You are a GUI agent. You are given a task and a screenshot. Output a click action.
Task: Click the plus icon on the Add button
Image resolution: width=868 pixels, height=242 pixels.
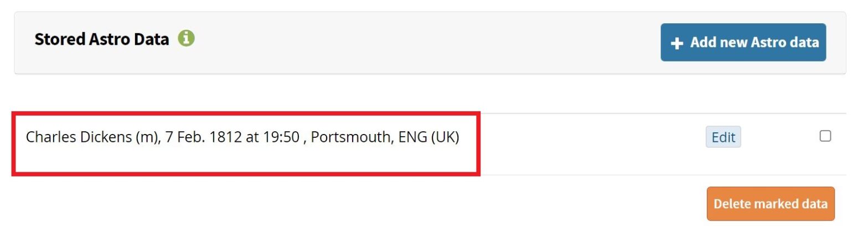676,43
